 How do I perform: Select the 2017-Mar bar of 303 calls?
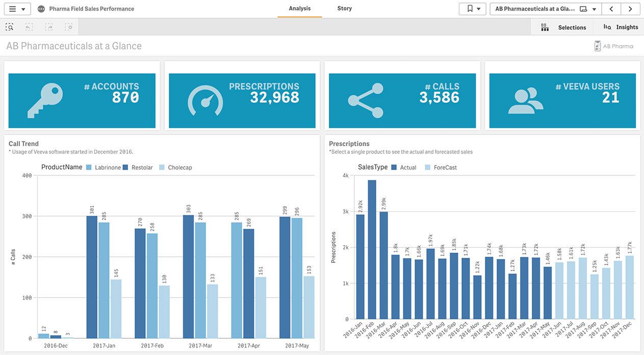[x=189, y=277]
